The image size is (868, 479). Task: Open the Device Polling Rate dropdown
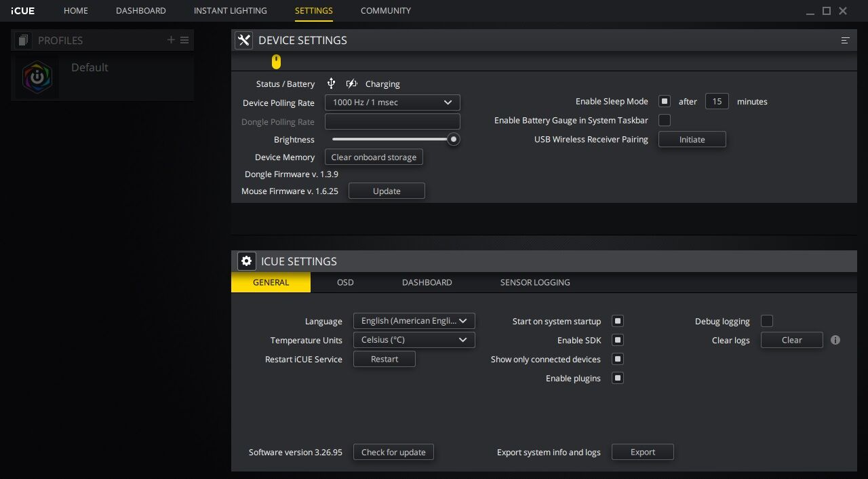click(393, 102)
